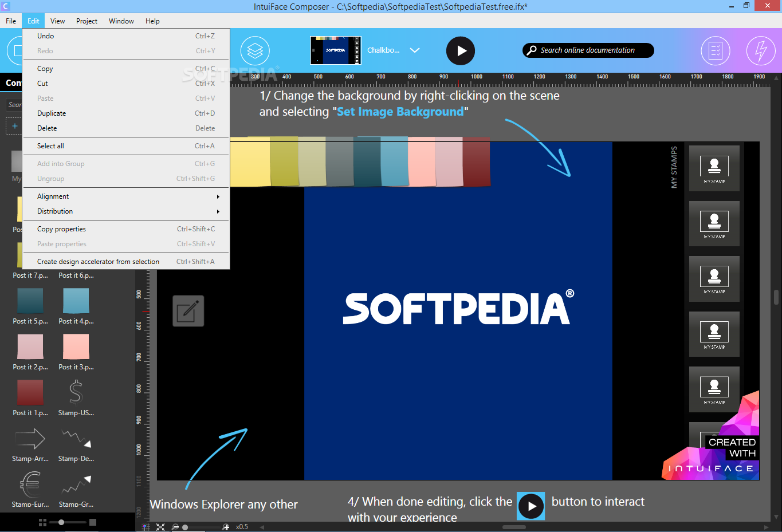The width and height of the screenshot is (782, 532).
Task: Click the magnifier icon in documentation search
Action: click(x=532, y=50)
